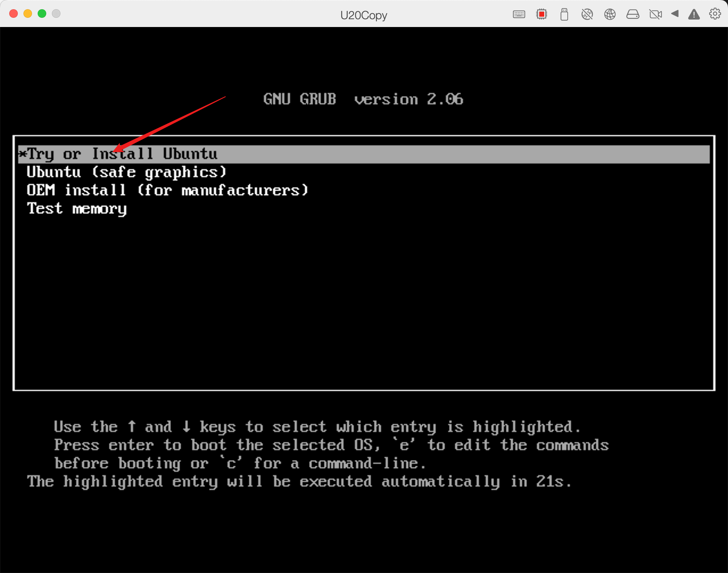The height and width of the screenshot is (573, 728).
Task: Click the 'executed automatically in 21s' countdown line
Action: click(299, 482)
